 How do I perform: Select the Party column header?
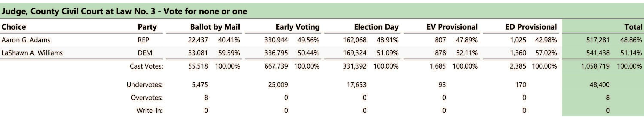[147, 27]
